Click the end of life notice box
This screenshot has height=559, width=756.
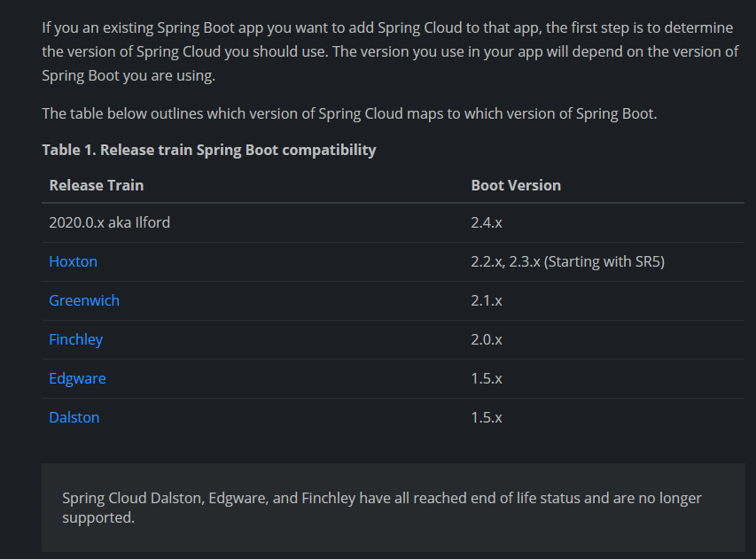click(x=393, y=508)
